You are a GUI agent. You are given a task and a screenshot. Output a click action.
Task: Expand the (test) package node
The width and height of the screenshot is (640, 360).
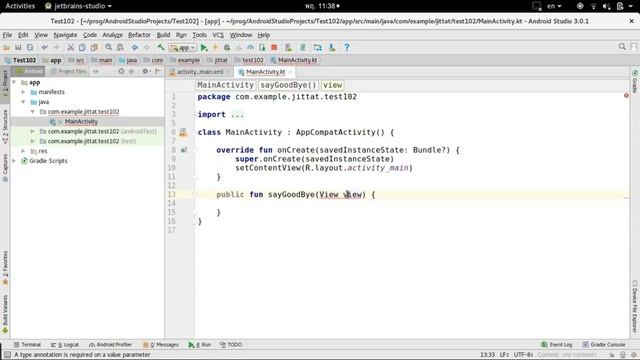point(33,141)
